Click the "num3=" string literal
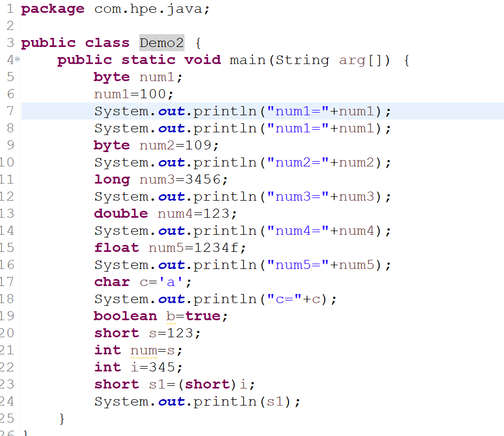The width and height of the screenshot is (504, 436). 298,196
